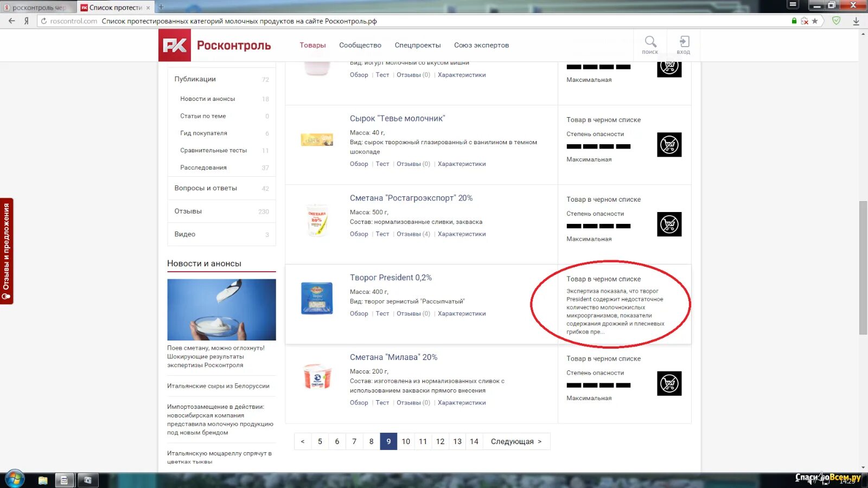Open the Союз экспертов menu
Image resolution: width=868 pixels, height=488 pixels.
click(481, 46)
